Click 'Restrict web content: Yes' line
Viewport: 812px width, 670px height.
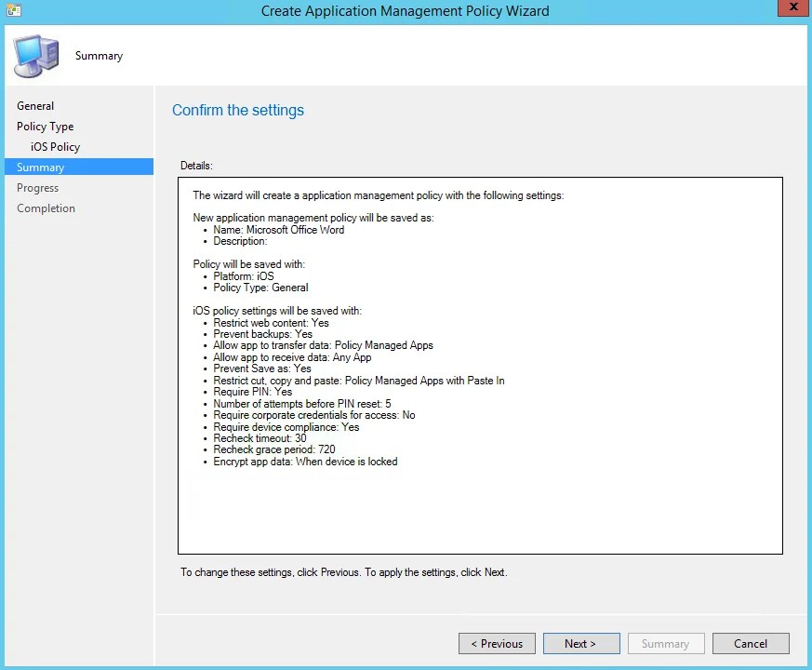coord(271,323)
